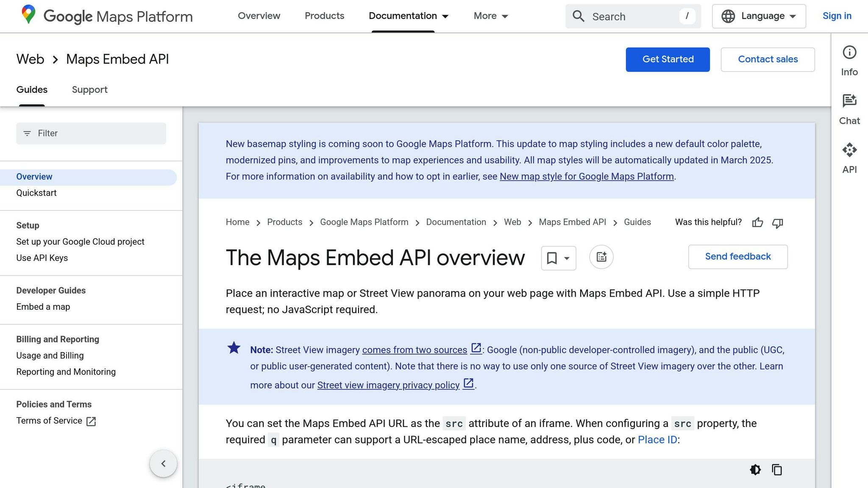The height and width of the screenshot is (488, 868).
Task: Click the thumbs up helpful icon
Action: pyautogui.click(x=757, y=223)
